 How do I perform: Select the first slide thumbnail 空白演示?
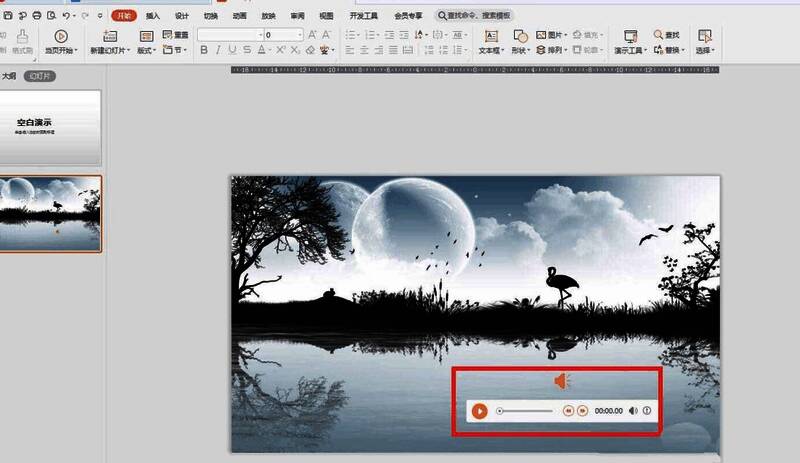[51, 127]
